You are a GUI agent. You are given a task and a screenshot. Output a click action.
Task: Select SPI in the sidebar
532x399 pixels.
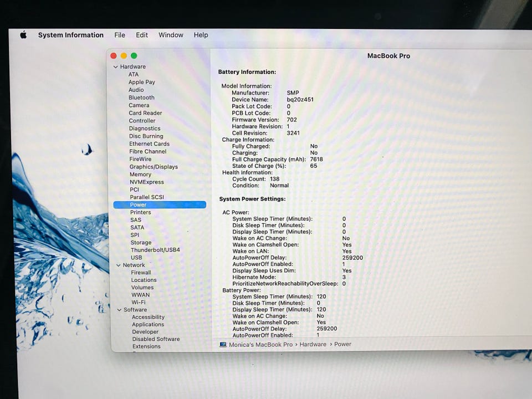click(135, 235)
